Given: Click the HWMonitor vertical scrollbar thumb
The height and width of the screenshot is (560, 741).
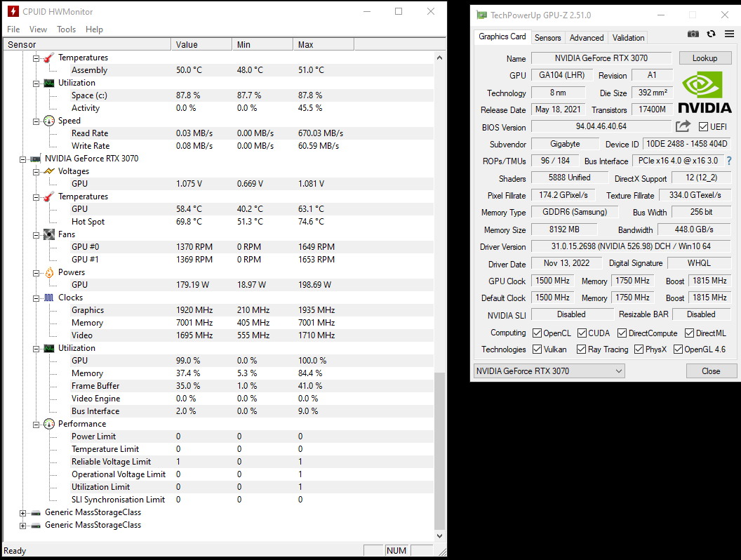Looking at the screenshot, I should point(439,451).
